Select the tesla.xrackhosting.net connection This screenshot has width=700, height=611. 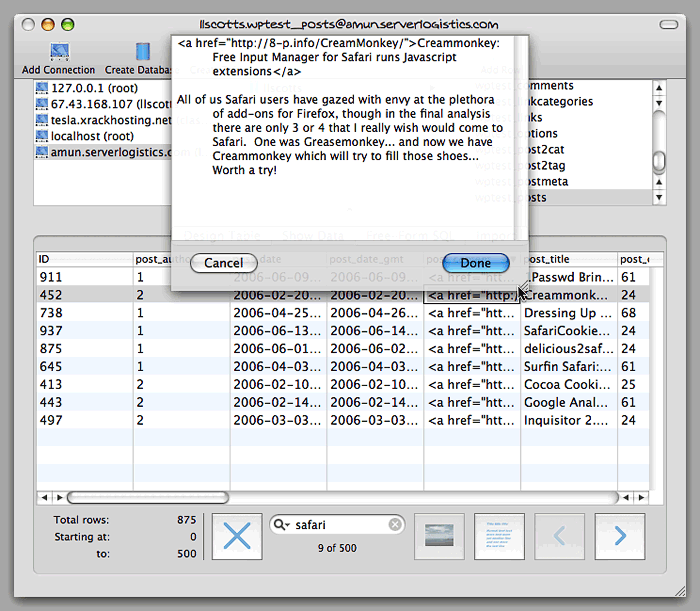103,120
